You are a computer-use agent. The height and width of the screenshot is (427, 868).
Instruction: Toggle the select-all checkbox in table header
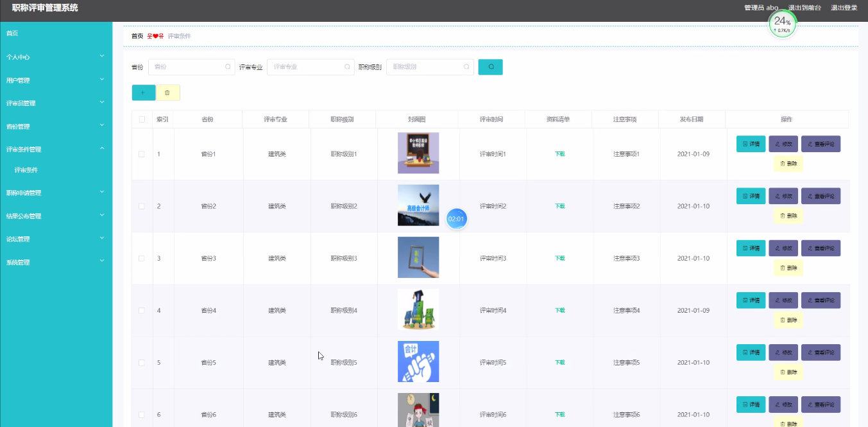(x=142, y=119)
